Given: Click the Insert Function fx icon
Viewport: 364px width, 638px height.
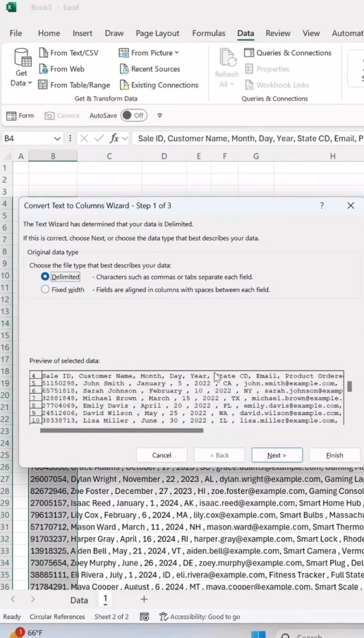Looking at the screenshot, I should point(114,139).
